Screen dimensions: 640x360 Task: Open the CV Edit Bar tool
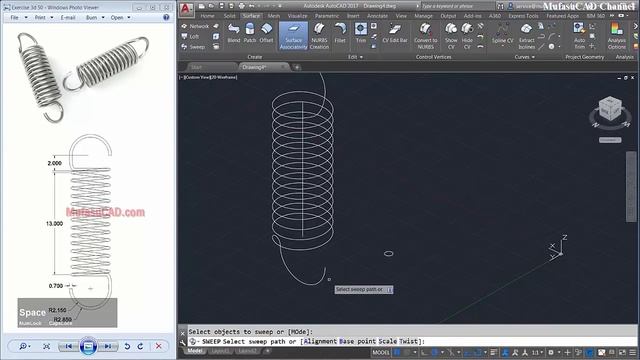pos(395,33)
